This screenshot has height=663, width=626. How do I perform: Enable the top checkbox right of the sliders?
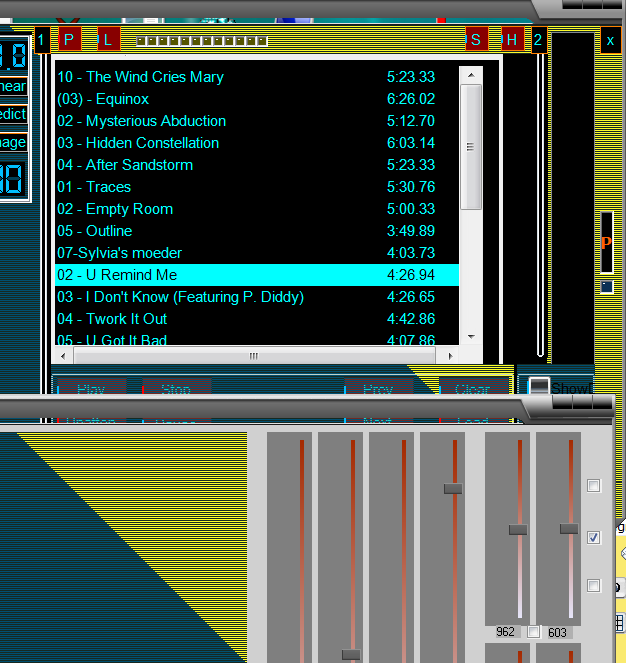click(x=593, y=485)
